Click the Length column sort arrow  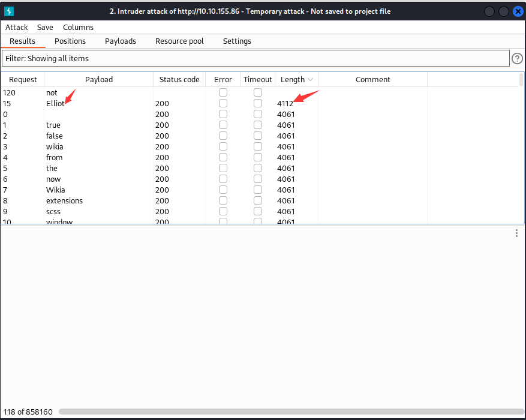[310, 80]
